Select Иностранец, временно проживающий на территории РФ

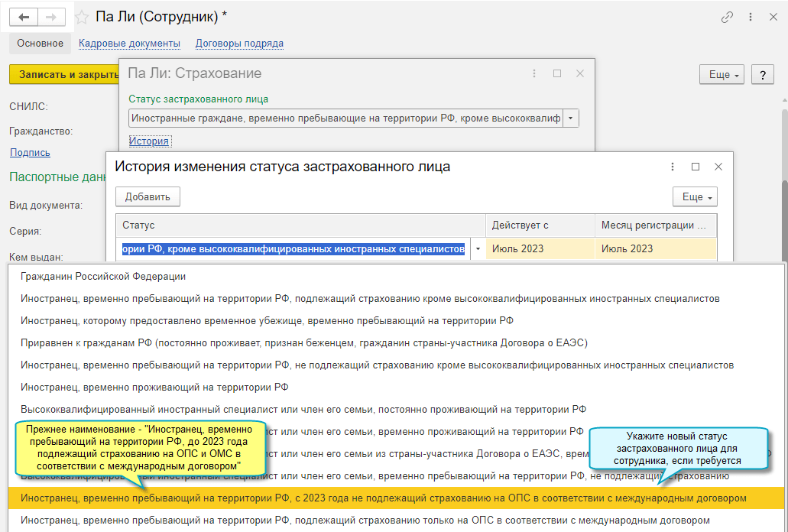click(x=154, y=387)
